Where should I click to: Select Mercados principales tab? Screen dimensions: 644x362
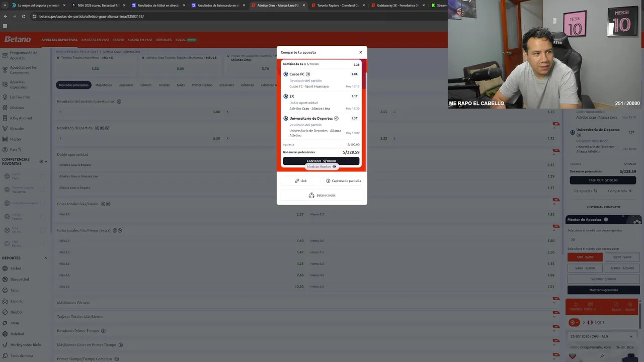click(x=73, y=85)
